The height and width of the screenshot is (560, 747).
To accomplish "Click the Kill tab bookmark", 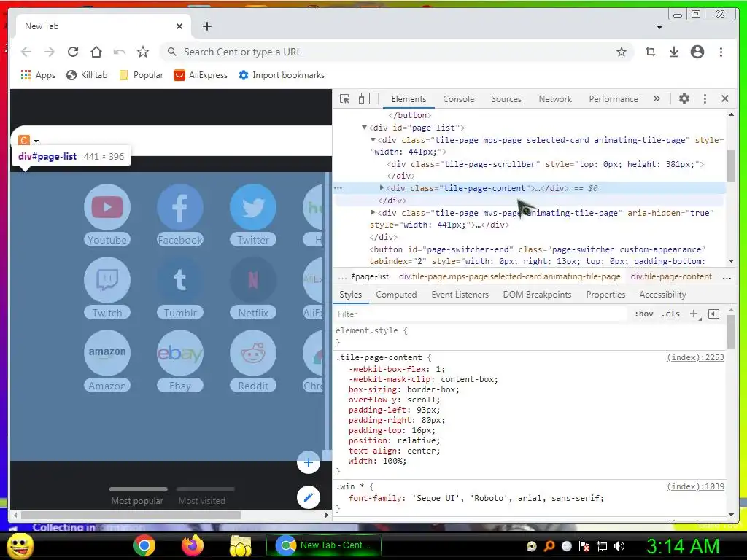I will pyautogui.click(x=87, y=75).
